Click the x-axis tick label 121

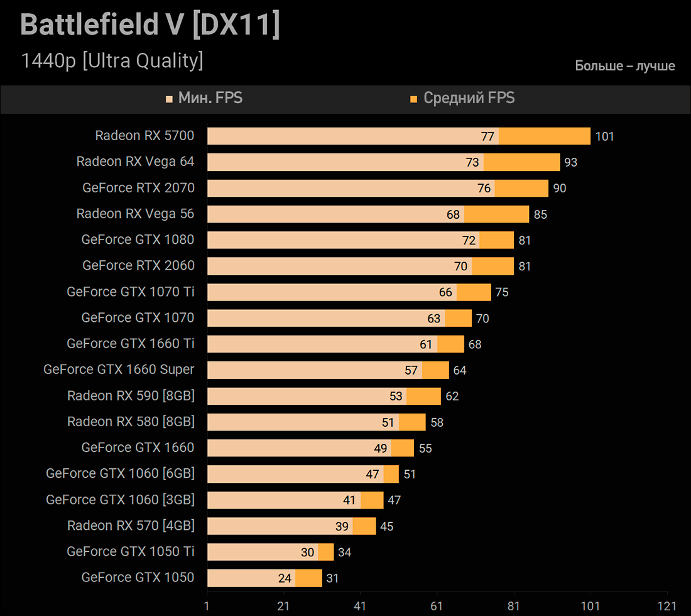click(x=667, y=607)
